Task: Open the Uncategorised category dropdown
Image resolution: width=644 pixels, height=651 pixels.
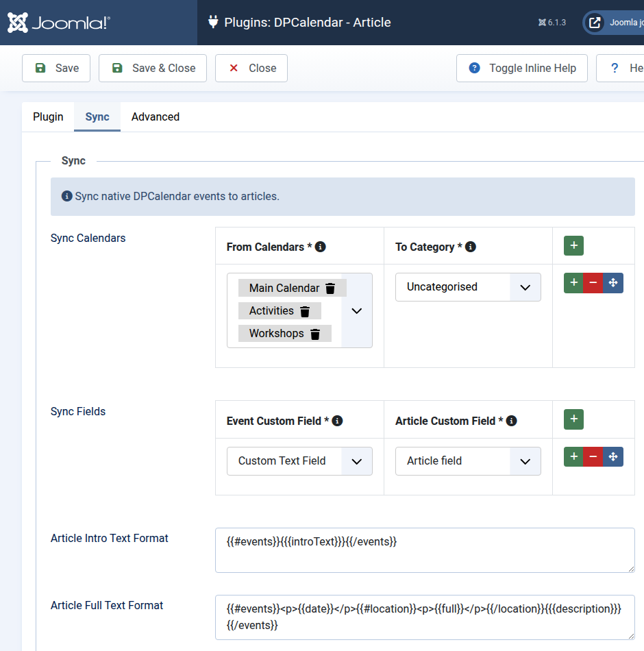Action: [x=468, y=287]
